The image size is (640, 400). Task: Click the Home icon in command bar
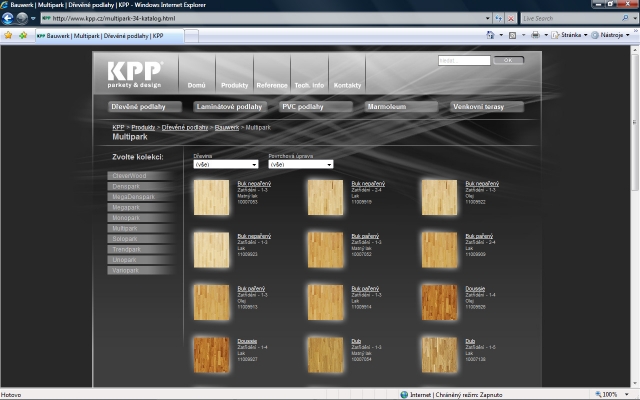click(x=490, y=35)
